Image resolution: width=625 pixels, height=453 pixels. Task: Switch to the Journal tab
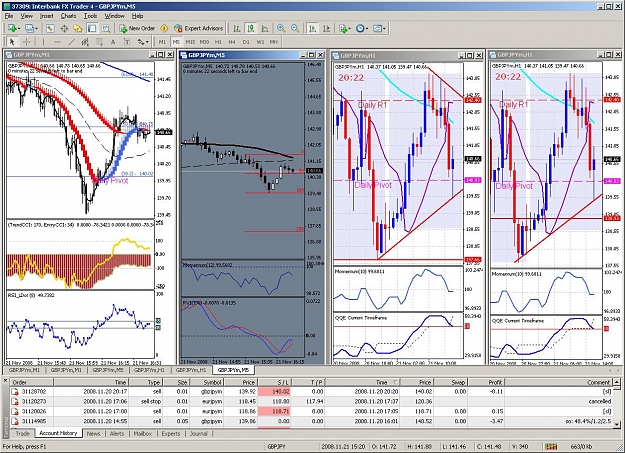pyautogui.click(x=199, y=433)
